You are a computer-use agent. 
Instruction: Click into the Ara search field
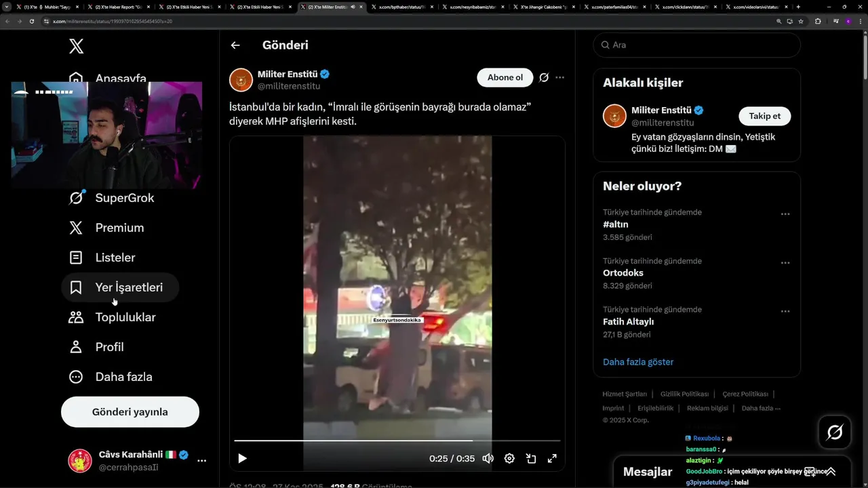coord(696,45)
